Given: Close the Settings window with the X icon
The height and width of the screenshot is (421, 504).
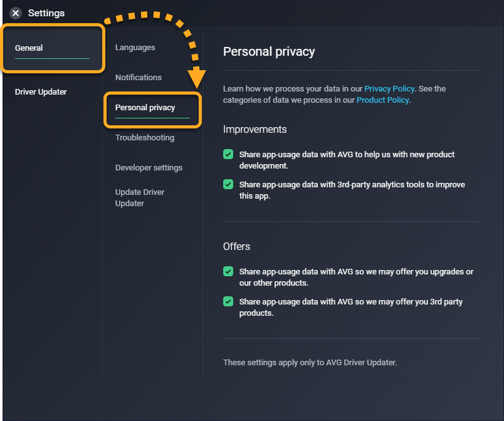Looking at the screenshot, I should pyautogui.click(x=16, y=13).
